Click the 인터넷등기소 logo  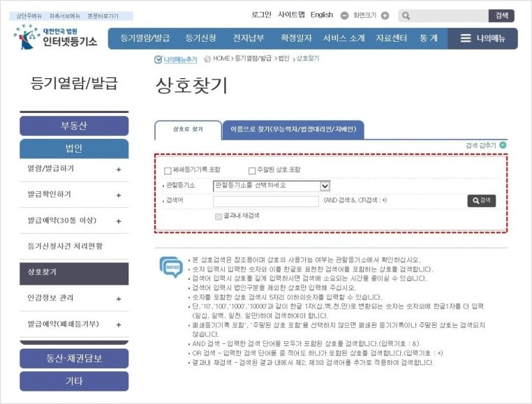tap(56, 37)
